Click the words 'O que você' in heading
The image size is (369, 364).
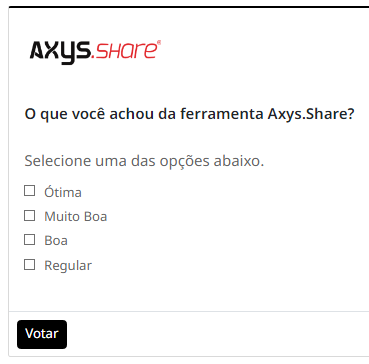click(x=65, y=115)
